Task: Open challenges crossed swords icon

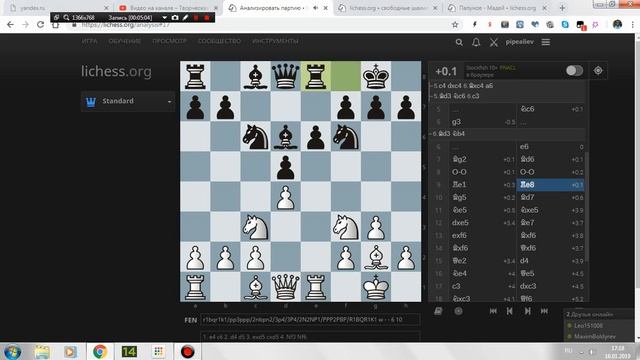Action: click(x=493, y=42)
